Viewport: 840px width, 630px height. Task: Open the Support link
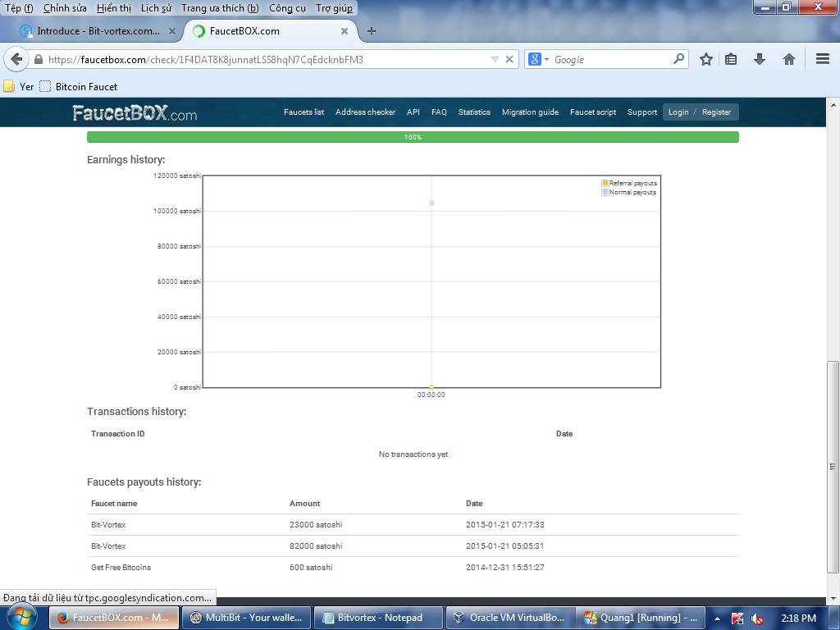point(641,112)
